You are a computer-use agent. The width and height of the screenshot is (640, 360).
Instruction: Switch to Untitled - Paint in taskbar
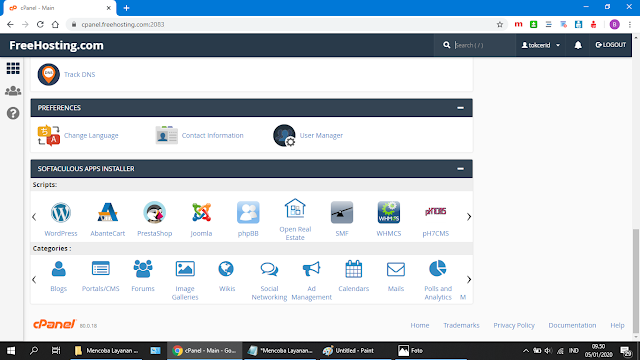pos(355,351)
